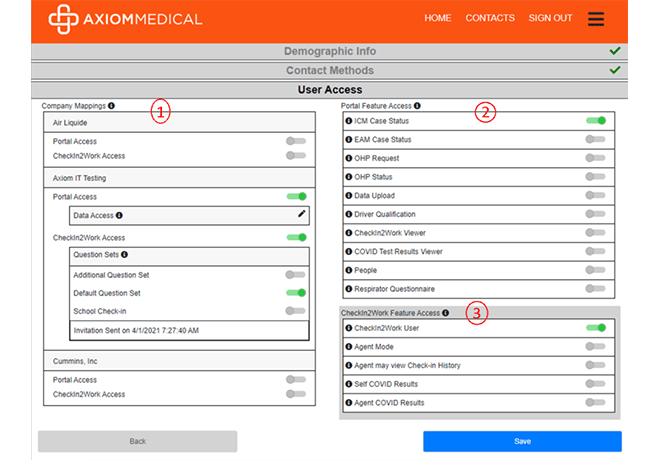Screen dimensions: 660x460
Task: Click the Invitation Sent on 4/1/2021 text
Action: point(136,331)
